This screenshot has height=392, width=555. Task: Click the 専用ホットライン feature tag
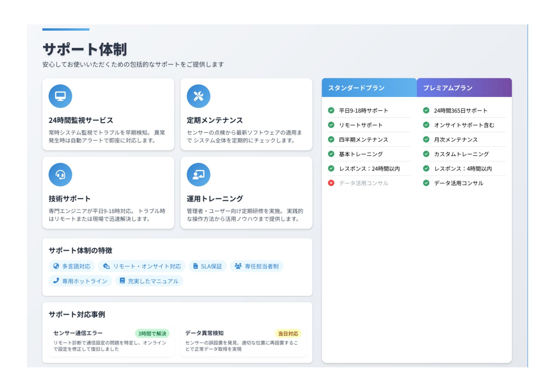point(80,281)
